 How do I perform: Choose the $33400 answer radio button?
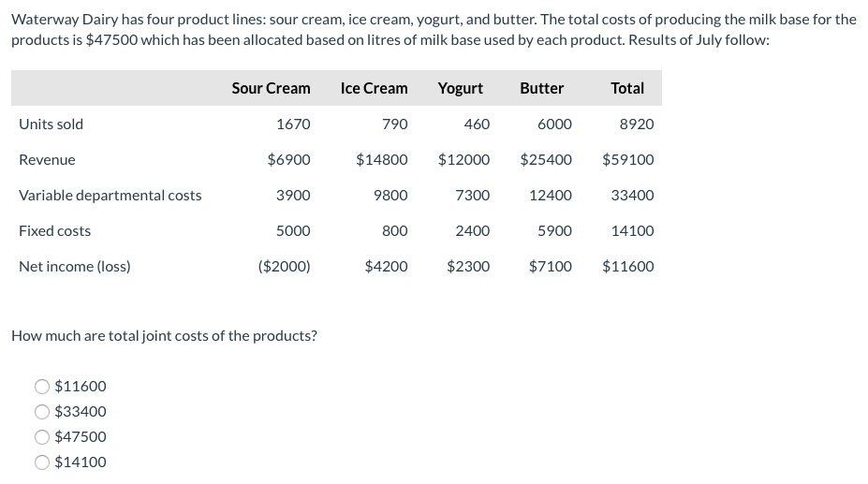(x=43, y=412)
